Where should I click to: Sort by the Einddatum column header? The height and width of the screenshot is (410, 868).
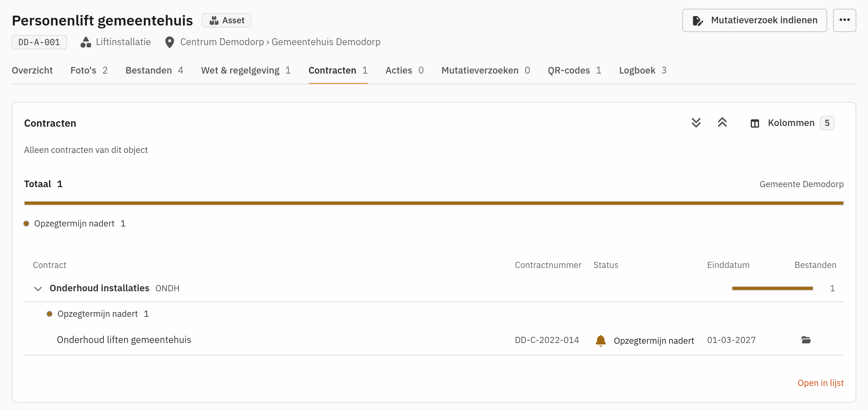coord(728,265)
